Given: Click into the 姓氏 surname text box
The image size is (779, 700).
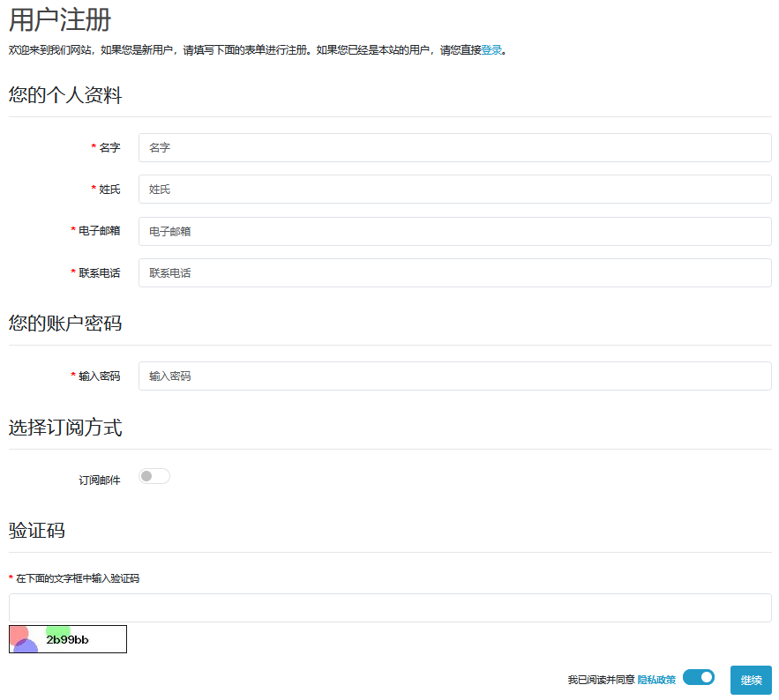Looking at the screenshot, I should coord(454,190).
